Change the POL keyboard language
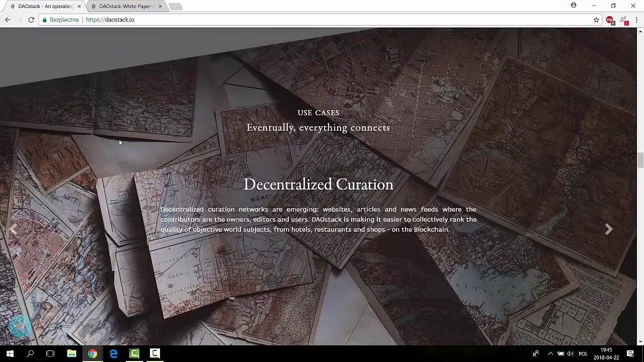The image size is (644, 362). [583, 353]
